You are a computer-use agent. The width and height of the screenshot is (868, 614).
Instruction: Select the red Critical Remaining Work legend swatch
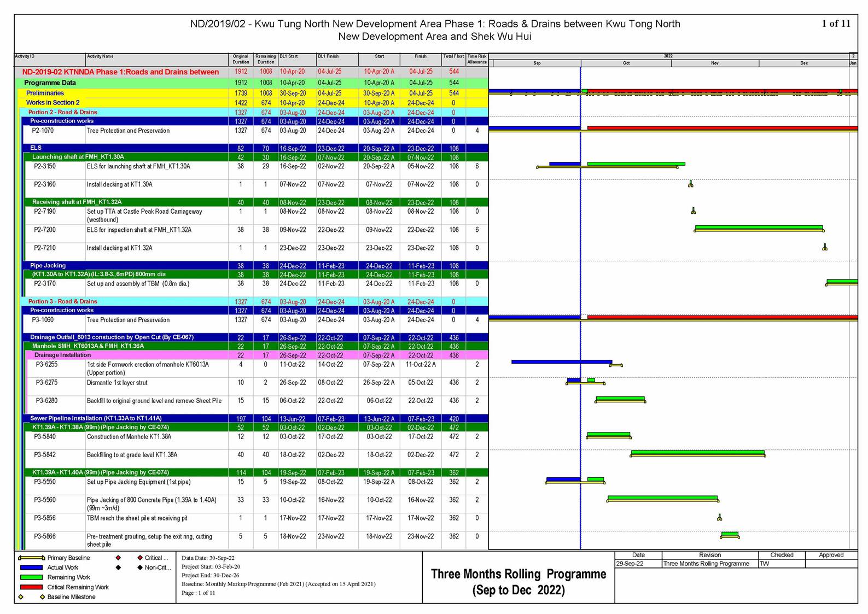(31, 587)
